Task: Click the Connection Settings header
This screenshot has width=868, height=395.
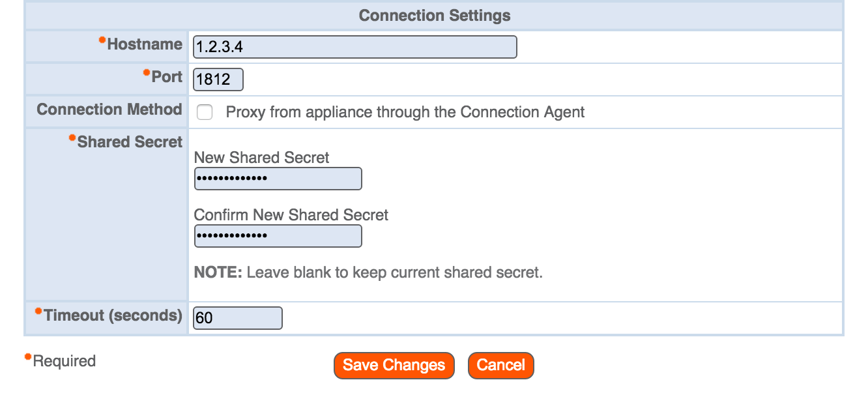Action: point(433,15)
